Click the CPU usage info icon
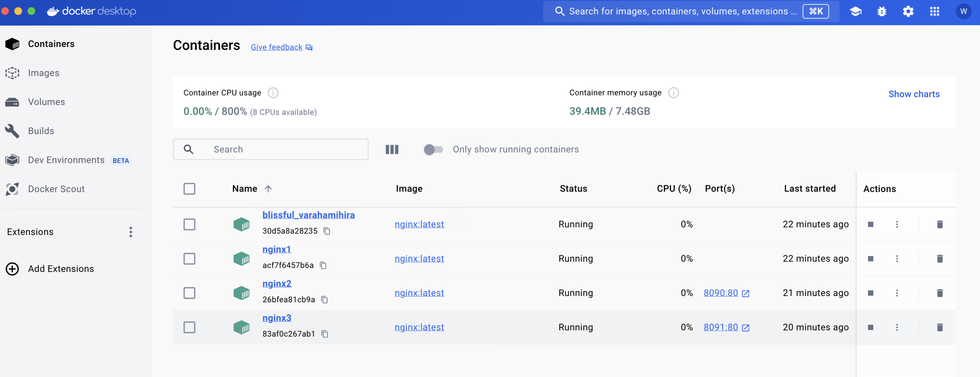Viewport: 980px width, 377px height. pyautogui.click(x=273, y=93)
